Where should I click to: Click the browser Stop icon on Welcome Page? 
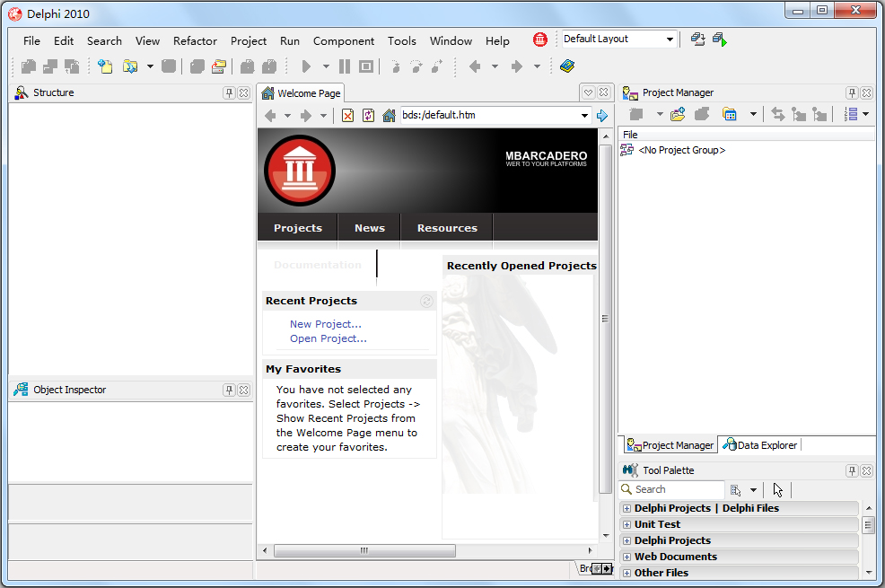(347, 116)
